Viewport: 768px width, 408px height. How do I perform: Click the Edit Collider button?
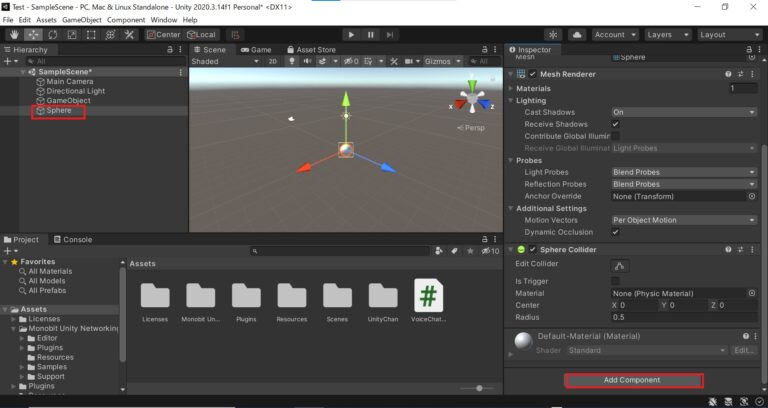tap(620, 266)
